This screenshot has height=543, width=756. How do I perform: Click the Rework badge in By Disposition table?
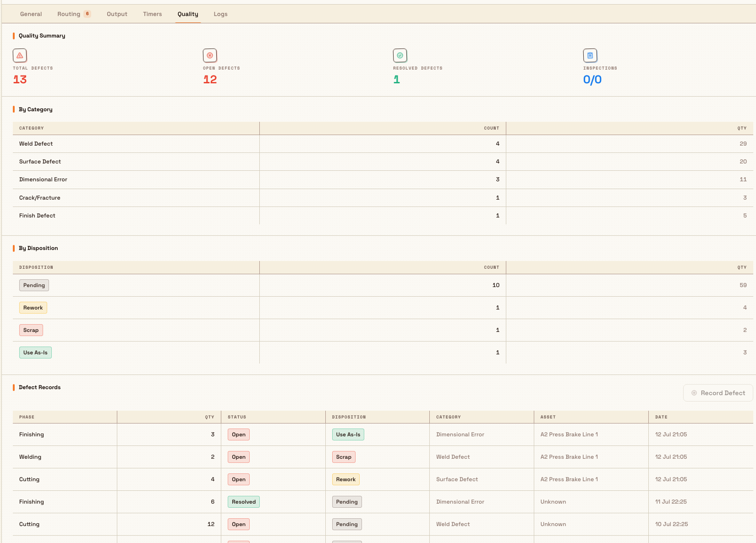[33, 308]
